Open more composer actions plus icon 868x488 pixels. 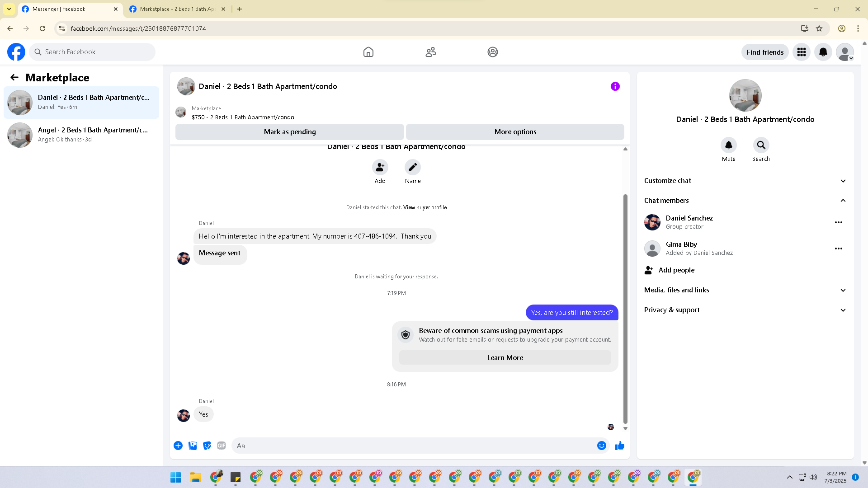click(178, 446)
